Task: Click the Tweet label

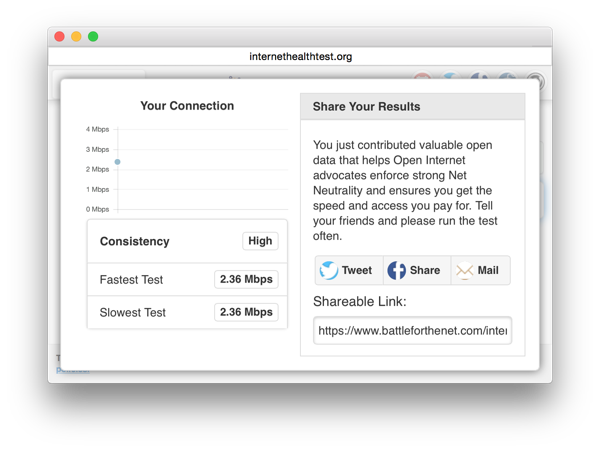Action: click(x=357, y=270)
